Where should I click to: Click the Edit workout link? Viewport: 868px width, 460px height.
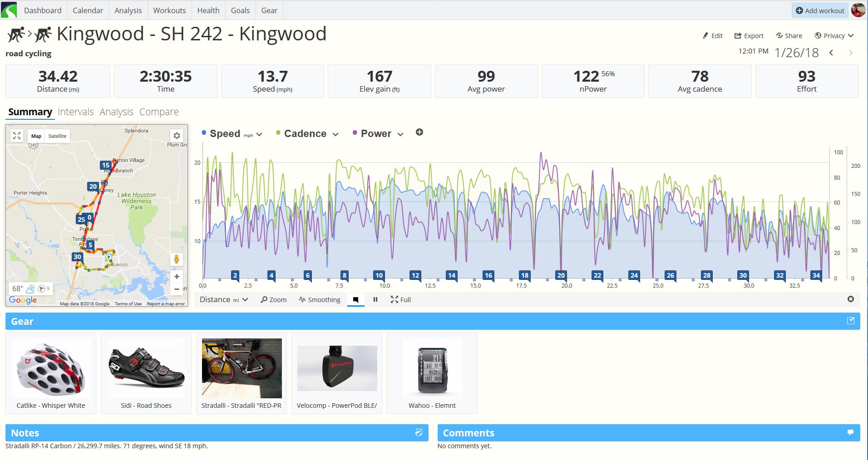tap(712, 35)
